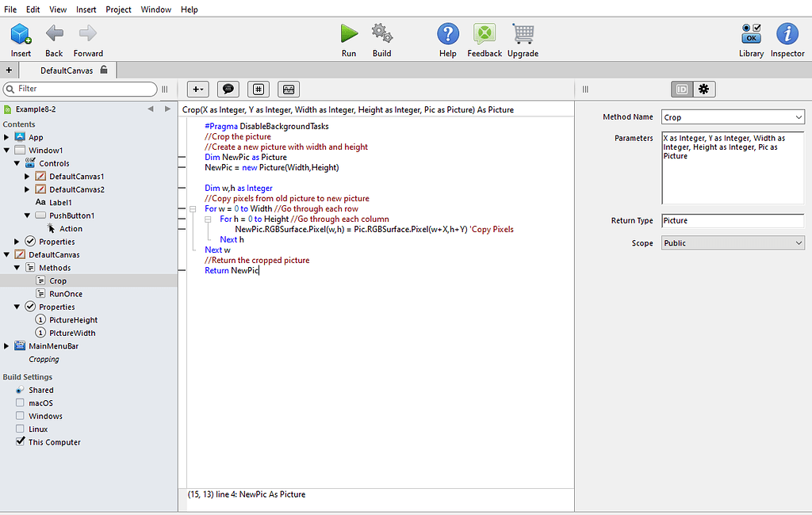
Task: Click inside the Filter search field
Action: pos(79,89)
